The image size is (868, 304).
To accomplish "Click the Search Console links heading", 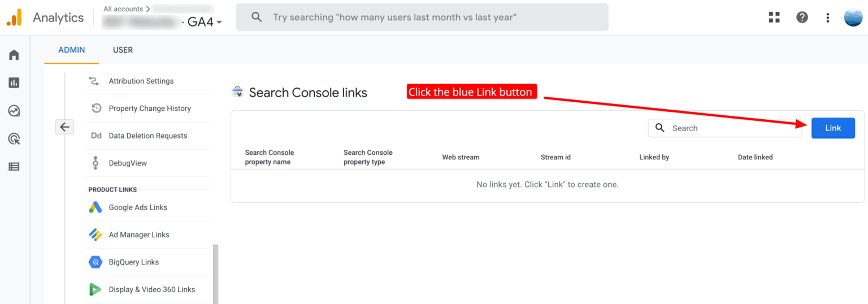I will (x=308, y=93).
